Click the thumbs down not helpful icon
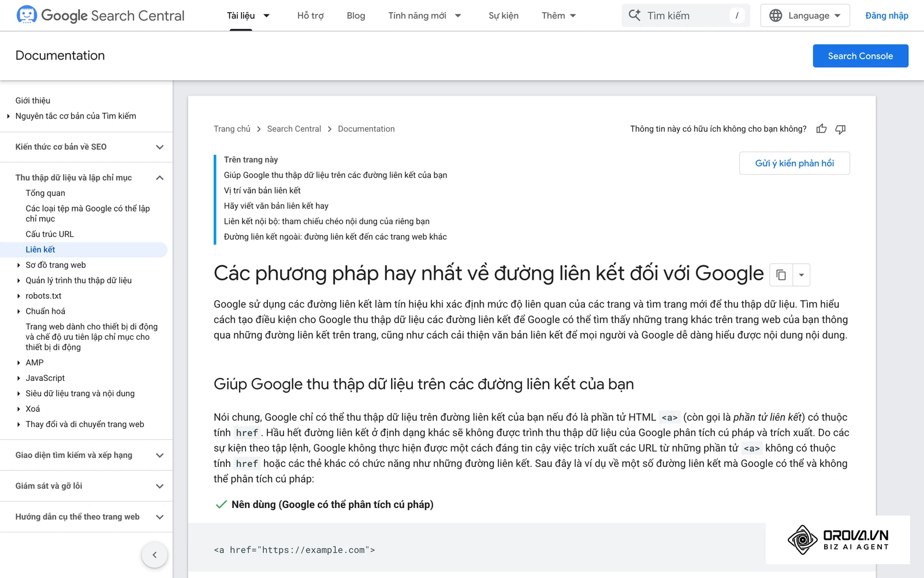Screen dimensions: 924x578 840,129
